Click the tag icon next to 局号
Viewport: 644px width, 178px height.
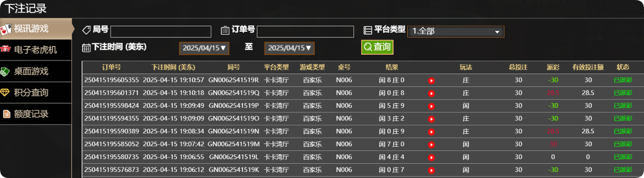(x=86, y=30)
